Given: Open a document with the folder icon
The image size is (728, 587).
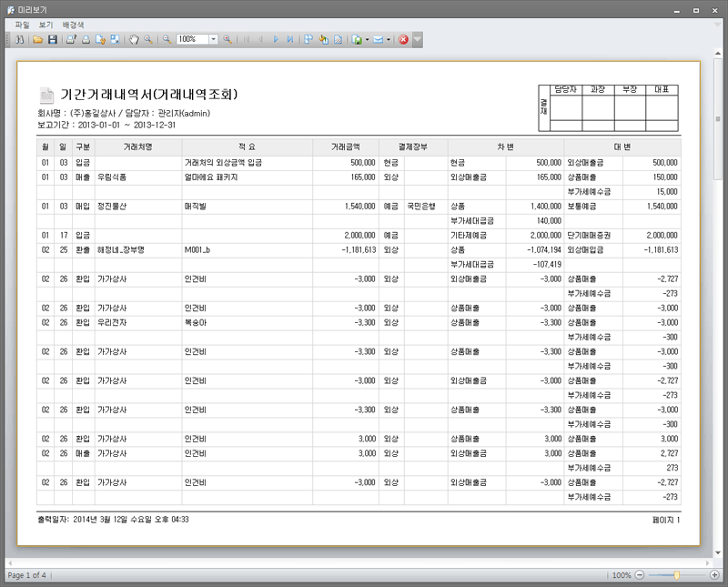Looking at the screenshot, I should 38,40.
